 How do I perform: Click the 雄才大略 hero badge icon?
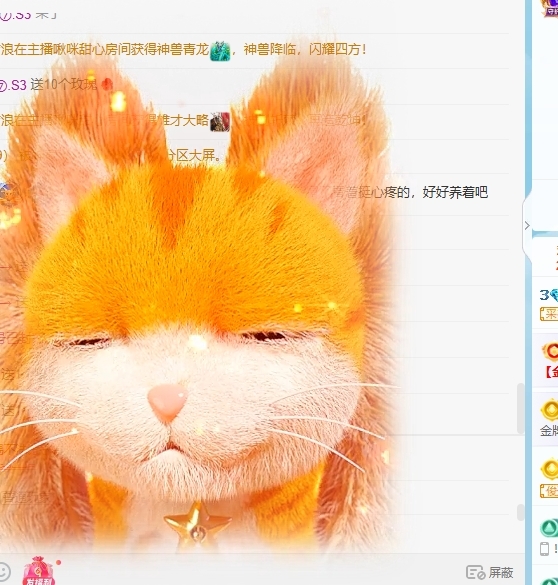point(220,122)
